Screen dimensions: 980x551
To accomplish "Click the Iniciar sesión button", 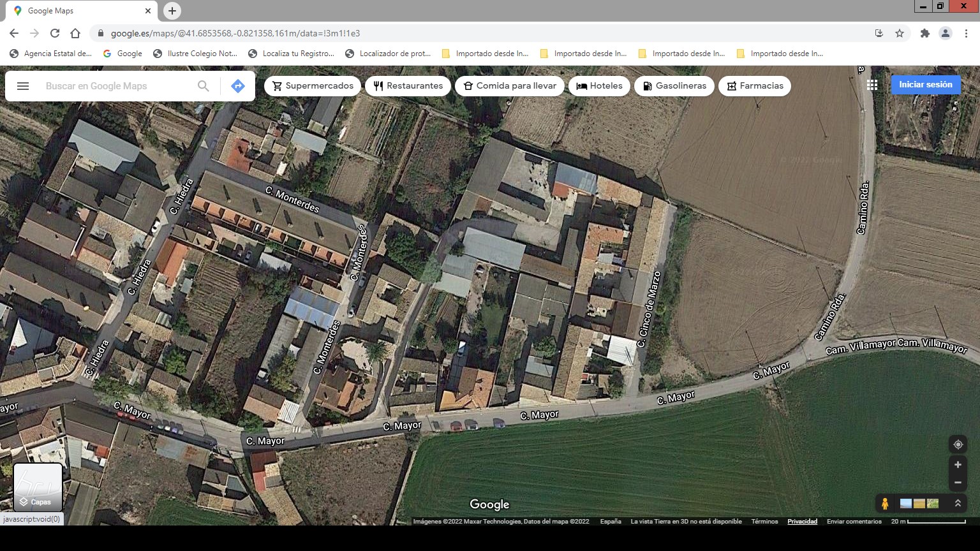I will [925, 85].
